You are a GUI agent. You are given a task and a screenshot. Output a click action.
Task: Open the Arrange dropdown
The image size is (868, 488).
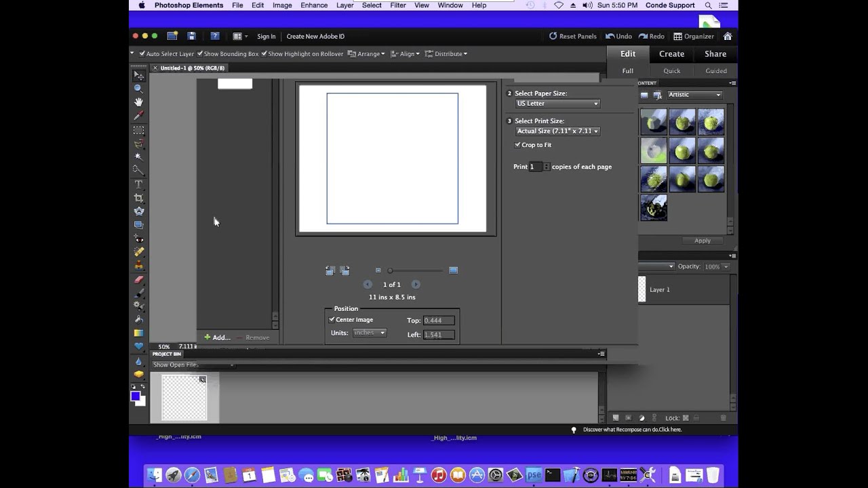(366, 54)
